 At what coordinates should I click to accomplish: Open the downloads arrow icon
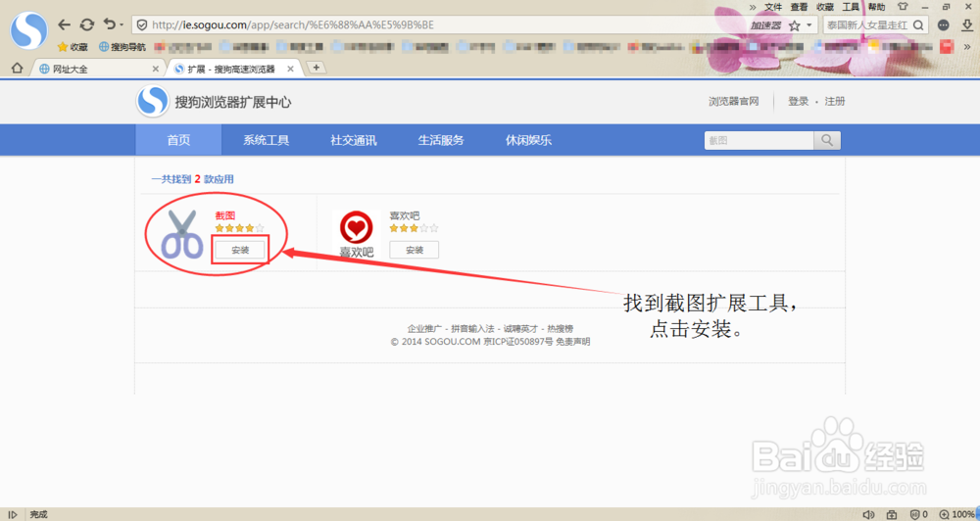[967, 25]
